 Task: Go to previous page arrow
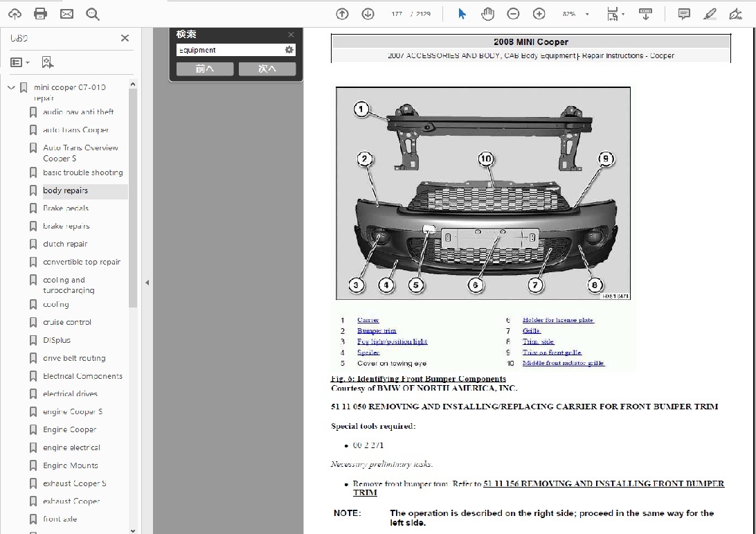(342, 14)
